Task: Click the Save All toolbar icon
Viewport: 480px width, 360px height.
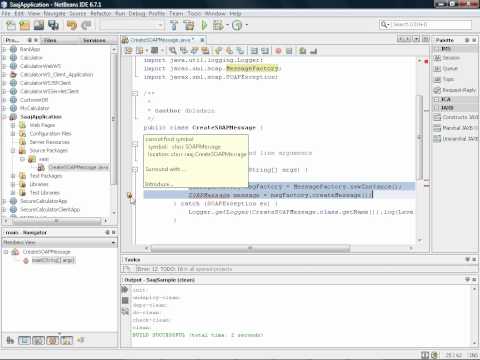Action: (x=53, y=25)
